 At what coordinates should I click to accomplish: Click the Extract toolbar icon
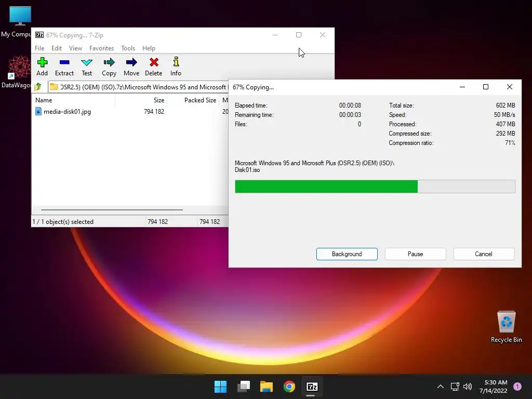[x=64, y=62]
